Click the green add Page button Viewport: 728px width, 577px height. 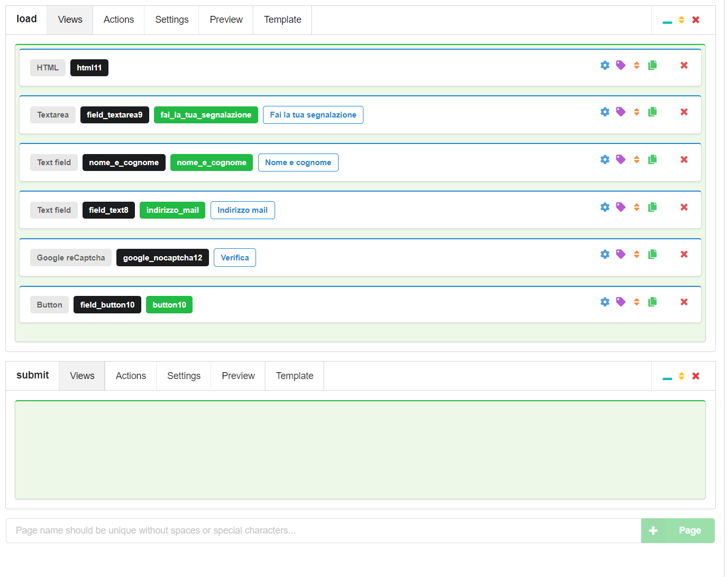tap(678, 530)
